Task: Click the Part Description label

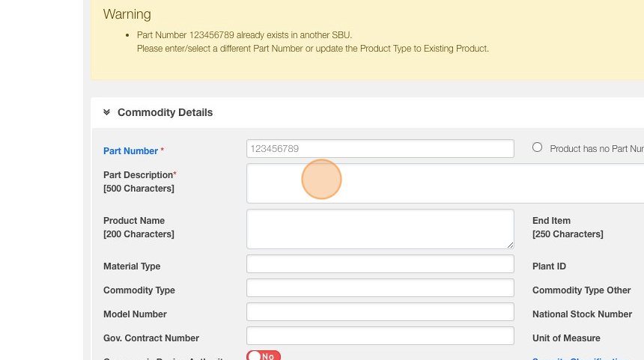Action: [x=138, y=175]
